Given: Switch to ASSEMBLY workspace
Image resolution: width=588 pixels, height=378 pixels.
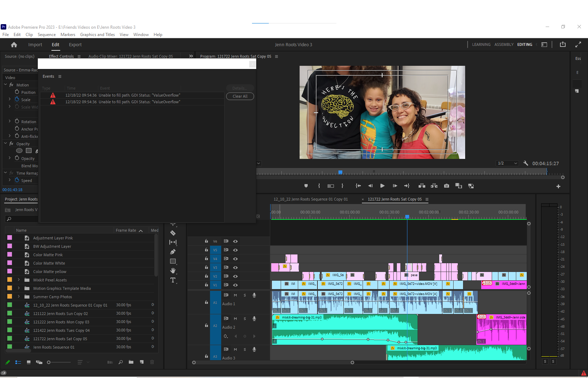Looking at the screenshot, I should coord(504,44).
